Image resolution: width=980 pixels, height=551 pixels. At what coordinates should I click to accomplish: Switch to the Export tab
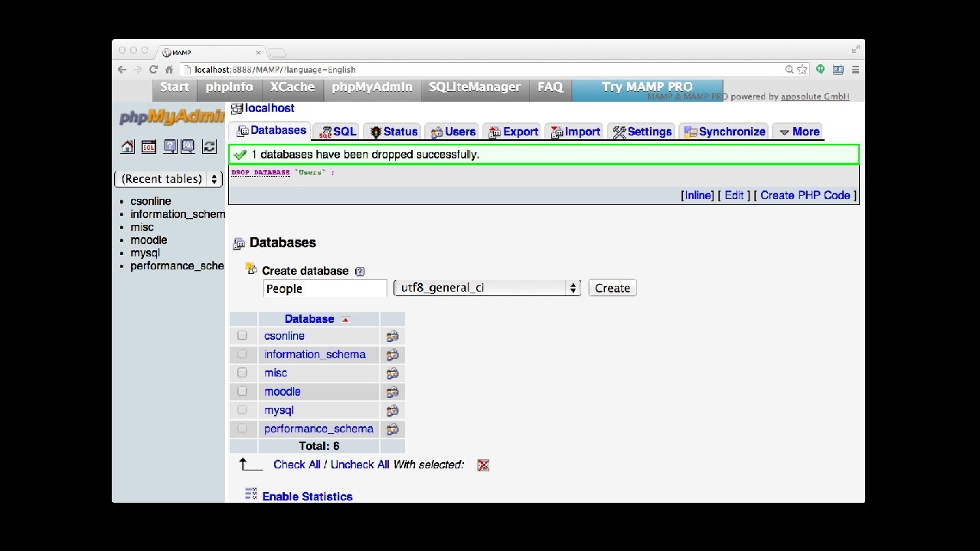(x=513, y=132)
